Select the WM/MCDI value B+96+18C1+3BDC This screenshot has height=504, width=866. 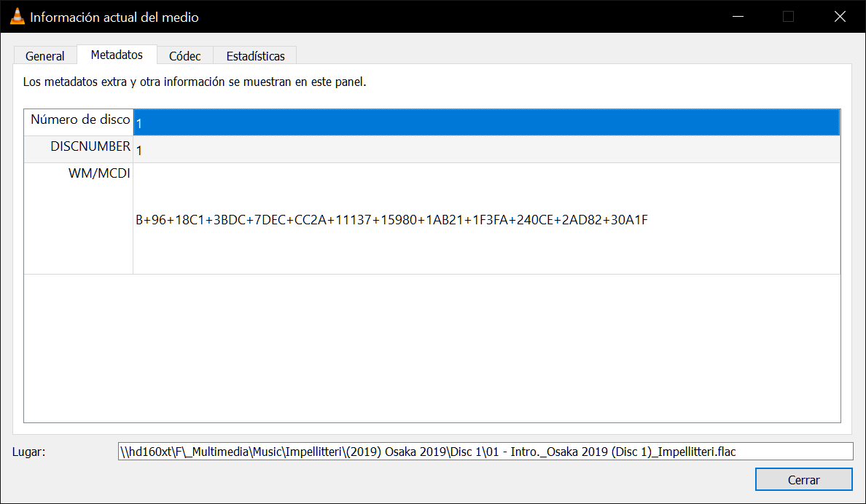pos(486,218)
